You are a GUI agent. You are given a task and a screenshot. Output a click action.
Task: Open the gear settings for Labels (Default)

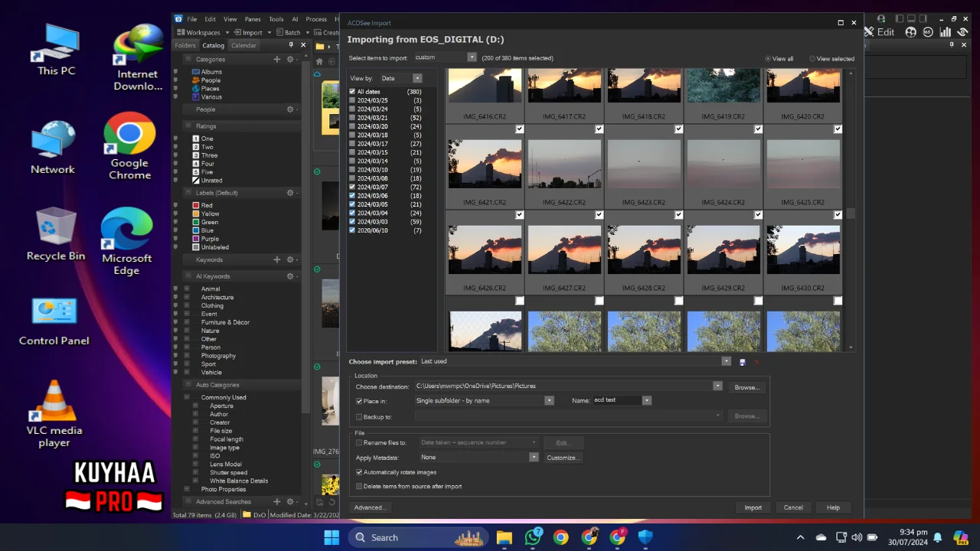(290, 193)
